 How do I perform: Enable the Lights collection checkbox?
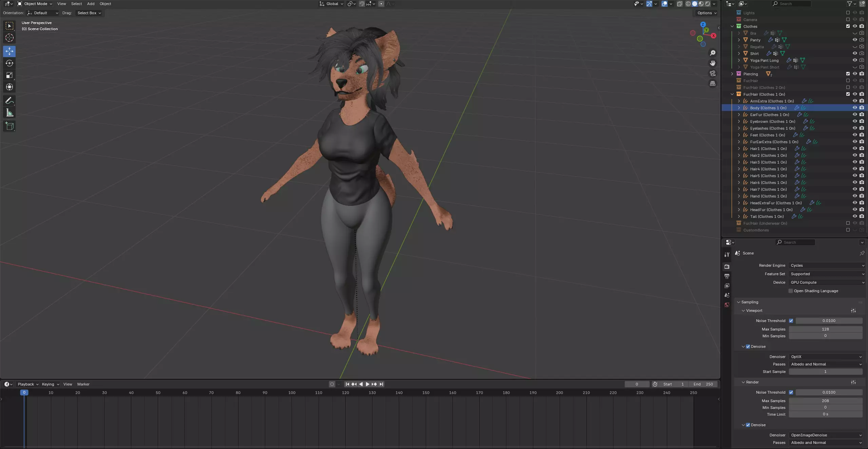[848, 13]
